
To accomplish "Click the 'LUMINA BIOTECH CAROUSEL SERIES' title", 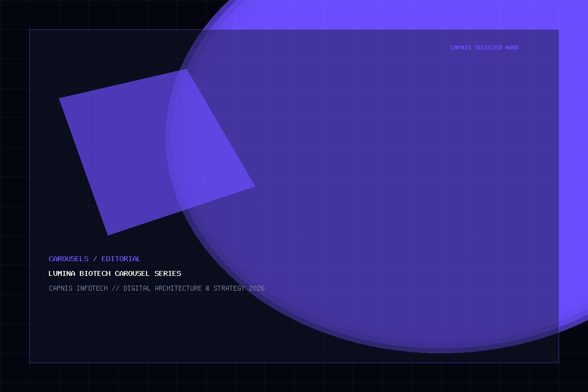I will [x=115, y=273].
